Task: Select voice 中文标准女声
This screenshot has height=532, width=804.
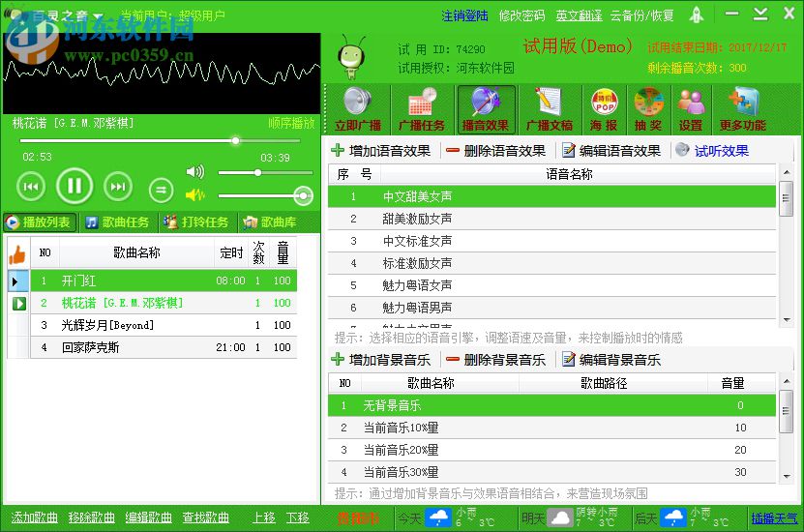Action: (x=551, y=241)
